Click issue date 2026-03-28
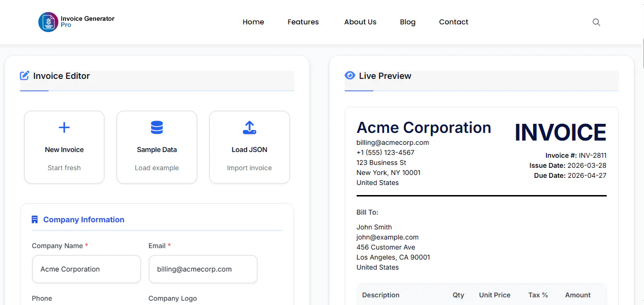 coord(587,165)
